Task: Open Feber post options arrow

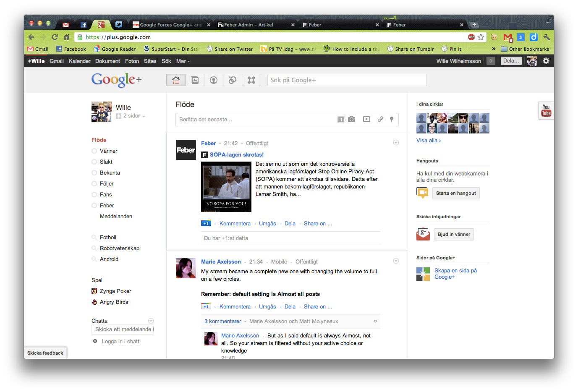Action: [396, 143]
